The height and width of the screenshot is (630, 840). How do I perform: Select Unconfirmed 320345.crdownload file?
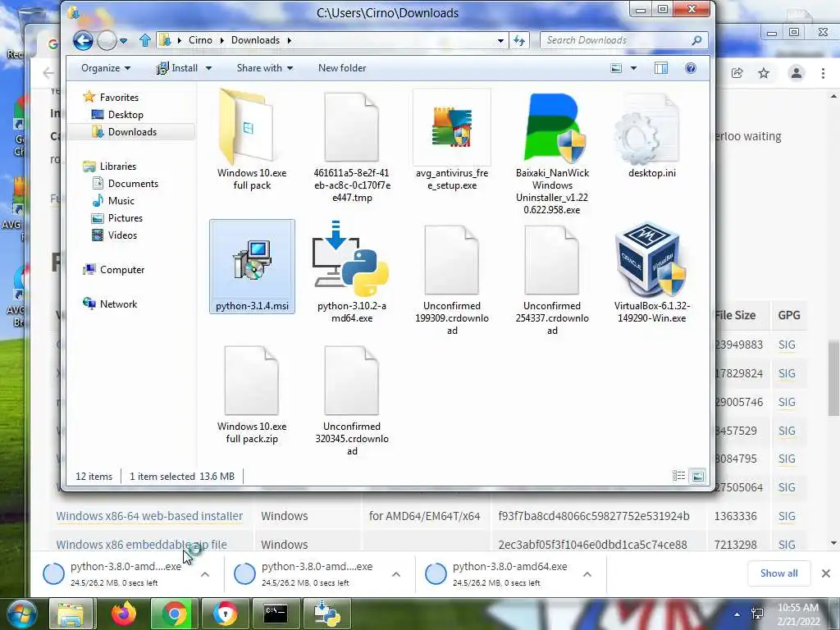pos(352,399)
